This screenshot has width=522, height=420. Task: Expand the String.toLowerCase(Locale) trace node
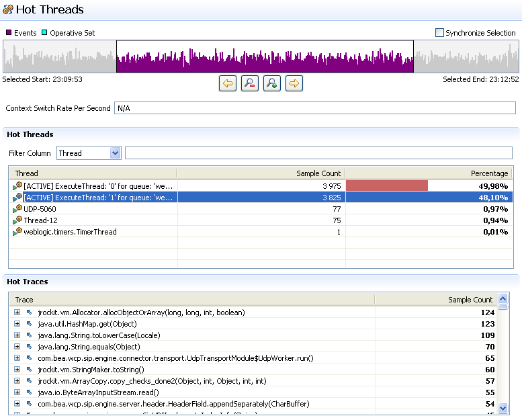click(17, 335)
